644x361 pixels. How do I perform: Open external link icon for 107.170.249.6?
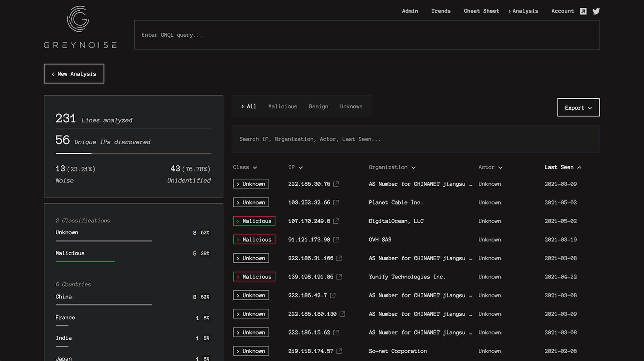tap(336, 221)
